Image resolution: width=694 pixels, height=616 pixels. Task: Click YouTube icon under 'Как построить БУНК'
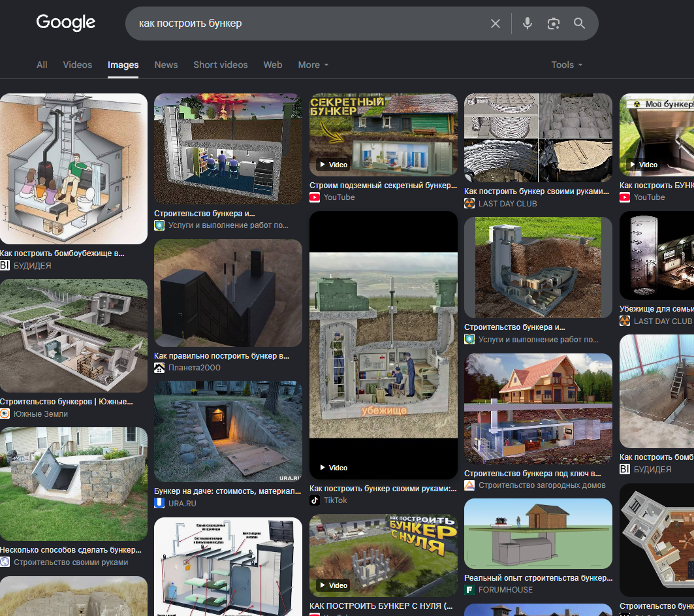pos(625,197)
